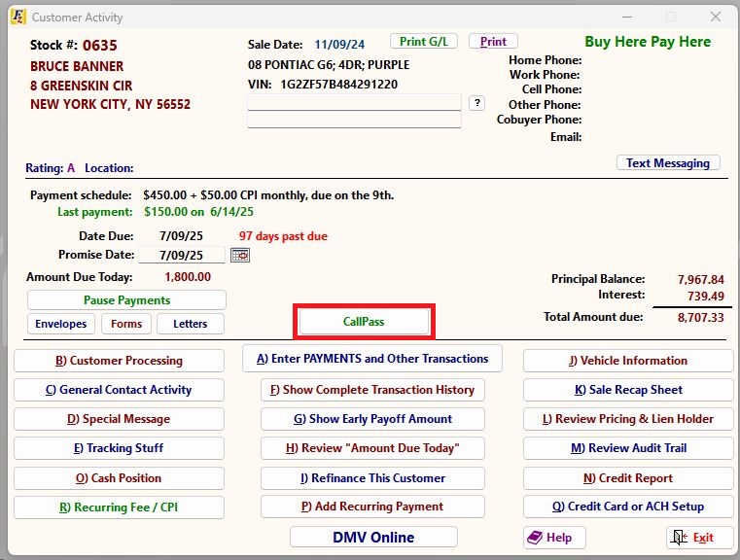Open Vehicle Information menu option
This screenshot has width=740, height=560.
[628, 361]
